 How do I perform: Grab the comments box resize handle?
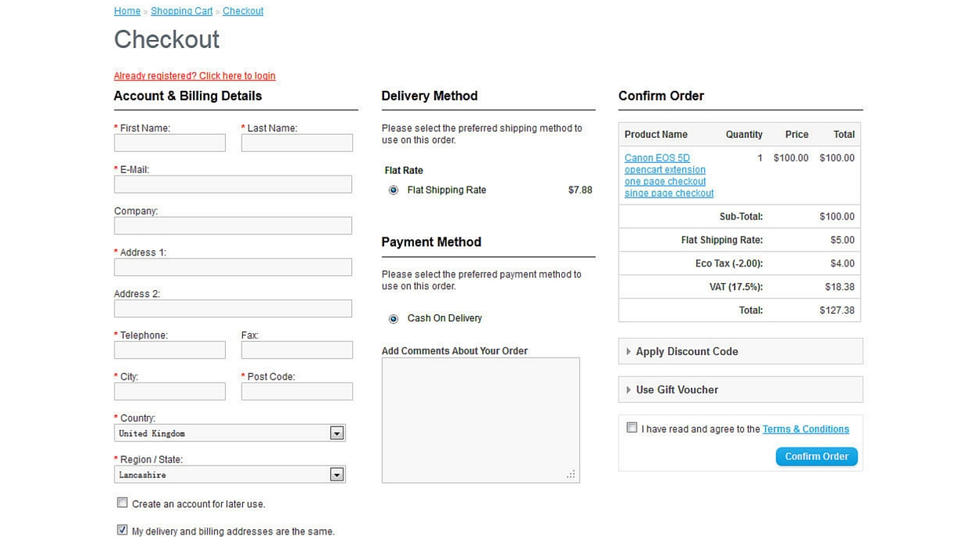(x=571, y=474)
